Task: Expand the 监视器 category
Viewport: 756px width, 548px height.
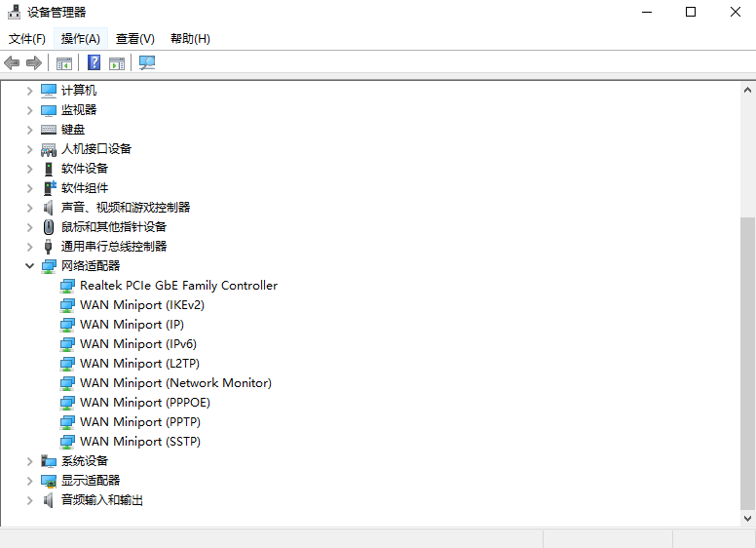Action: [30, 110]
